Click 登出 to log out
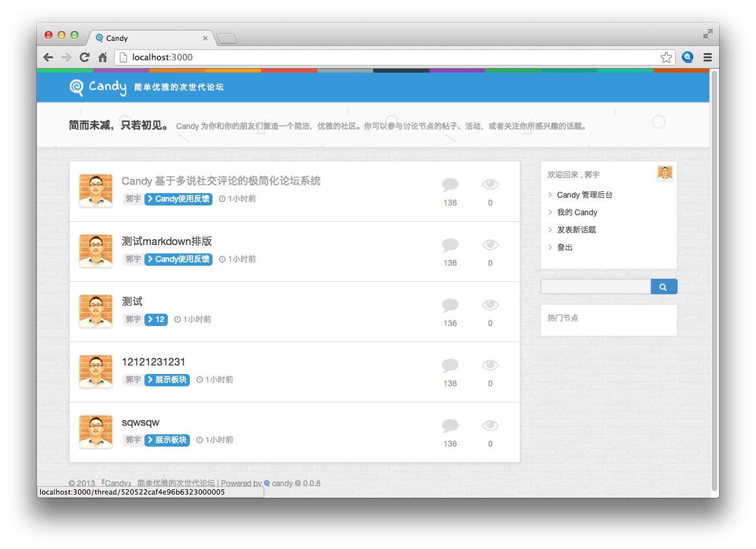The height and width of the screenshot is (549, 756). [x=565, y=247]
